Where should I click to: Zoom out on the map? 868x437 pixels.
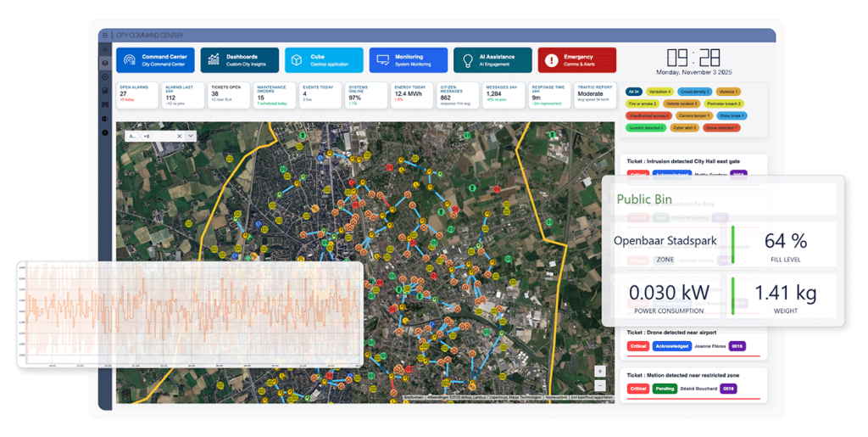[600, 384]
